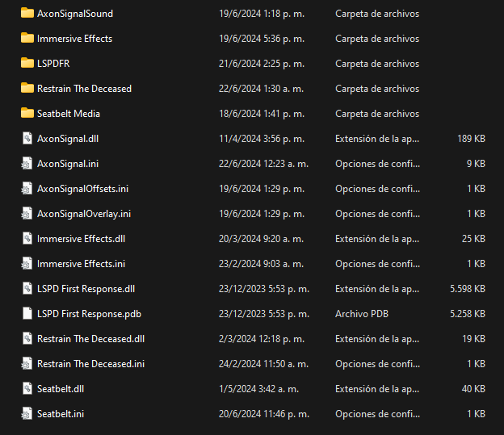Select the Restrain The Deceased folder icon

[27, 88]
